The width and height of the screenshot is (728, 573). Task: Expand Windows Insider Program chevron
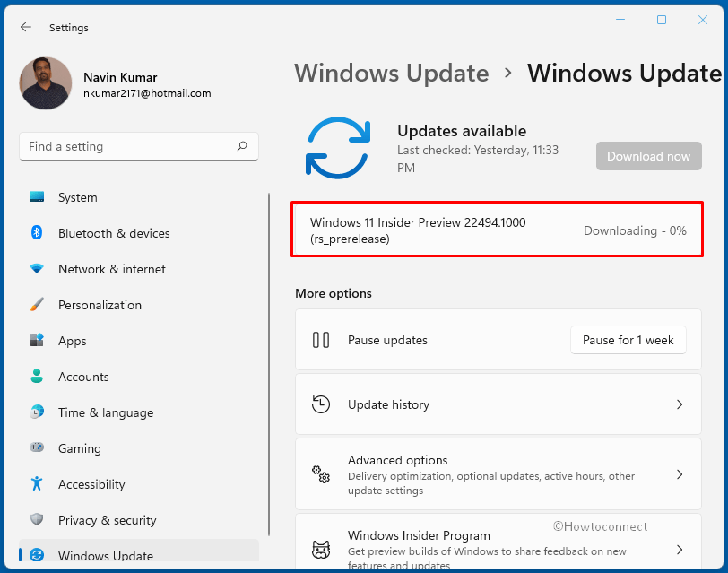click(x=680, y=550)
